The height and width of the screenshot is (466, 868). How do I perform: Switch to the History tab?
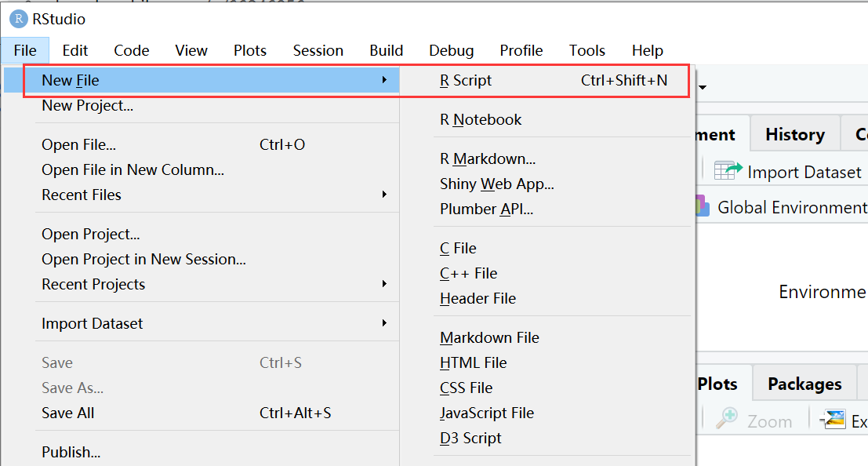(x=794, y=133)
